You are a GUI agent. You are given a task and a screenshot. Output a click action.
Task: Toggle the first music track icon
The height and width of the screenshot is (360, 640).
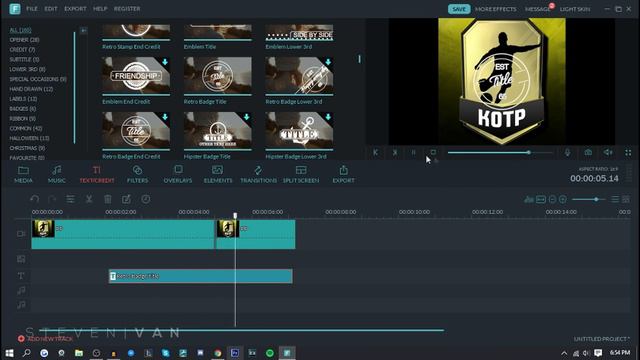(x=21, y=291)
